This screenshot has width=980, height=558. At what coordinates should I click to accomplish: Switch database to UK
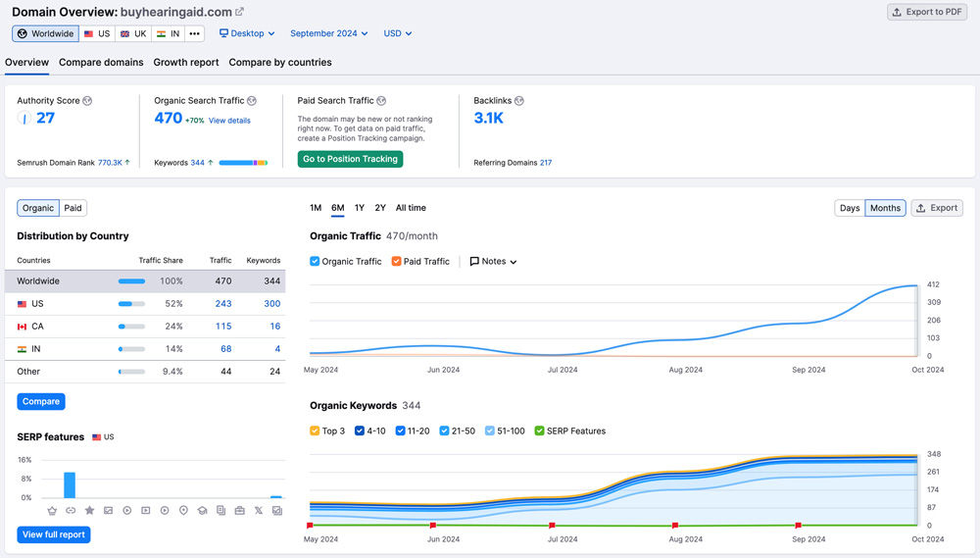click(x=133, y=33)
